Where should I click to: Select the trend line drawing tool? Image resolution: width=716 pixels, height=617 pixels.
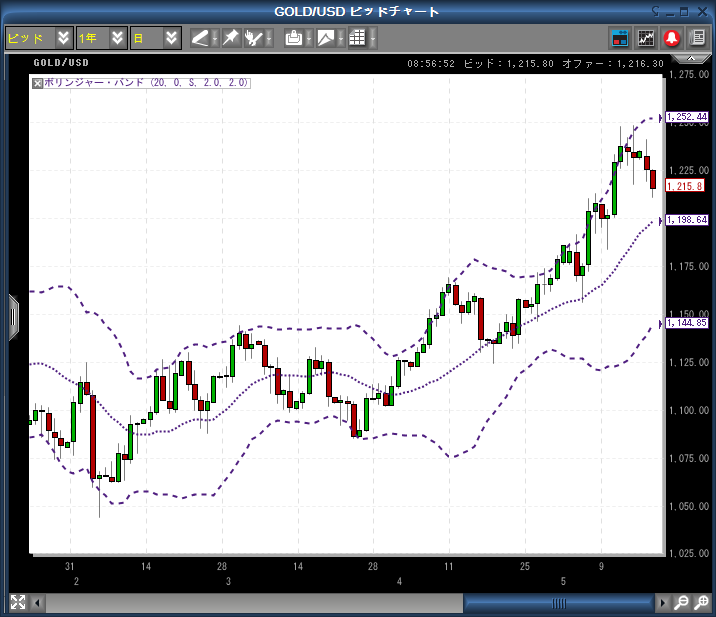click(x=200, y=38)
